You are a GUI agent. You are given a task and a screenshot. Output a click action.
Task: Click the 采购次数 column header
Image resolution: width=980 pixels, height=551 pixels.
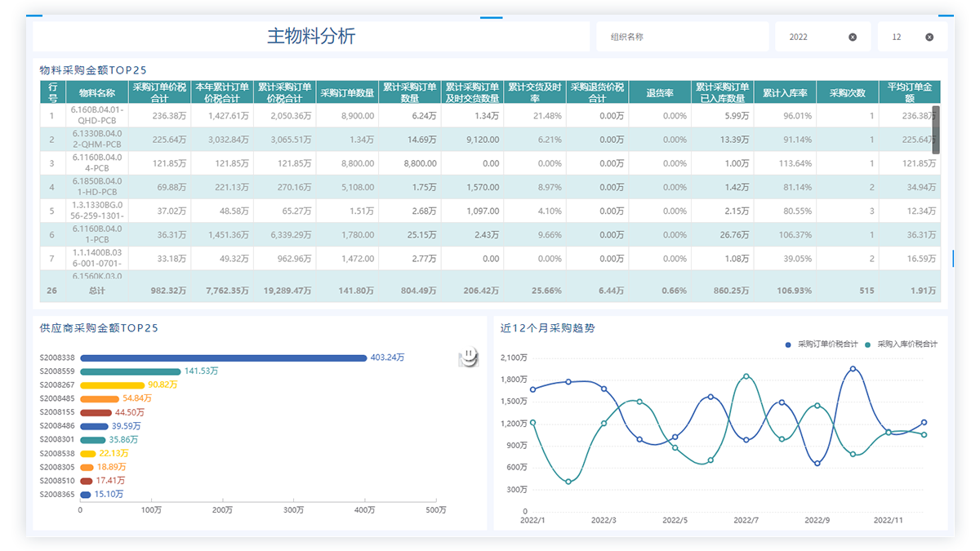(847, 92)
